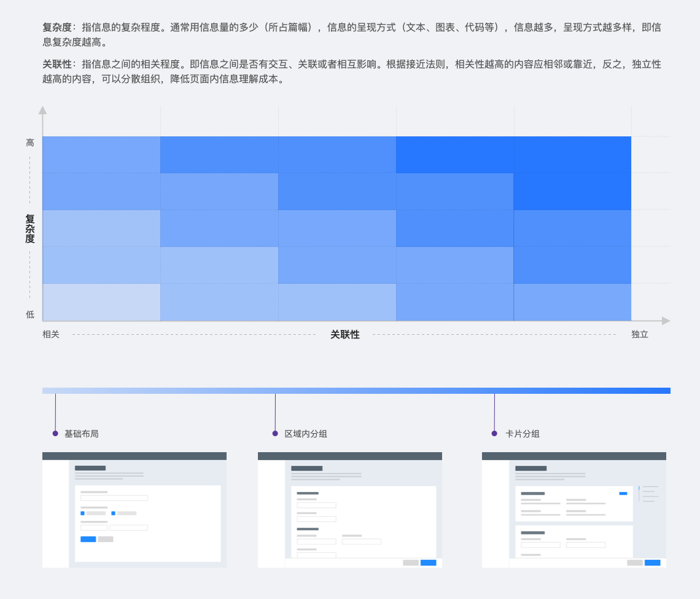Expand the right-side field in the 卡片分组 card
The width and height of the screenshot is (700, 599).
coord(586,545)
